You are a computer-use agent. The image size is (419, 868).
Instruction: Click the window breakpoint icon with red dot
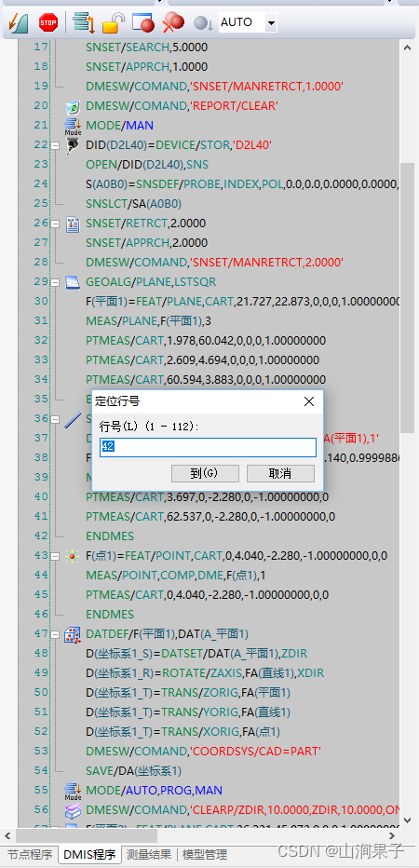(142, 22)
